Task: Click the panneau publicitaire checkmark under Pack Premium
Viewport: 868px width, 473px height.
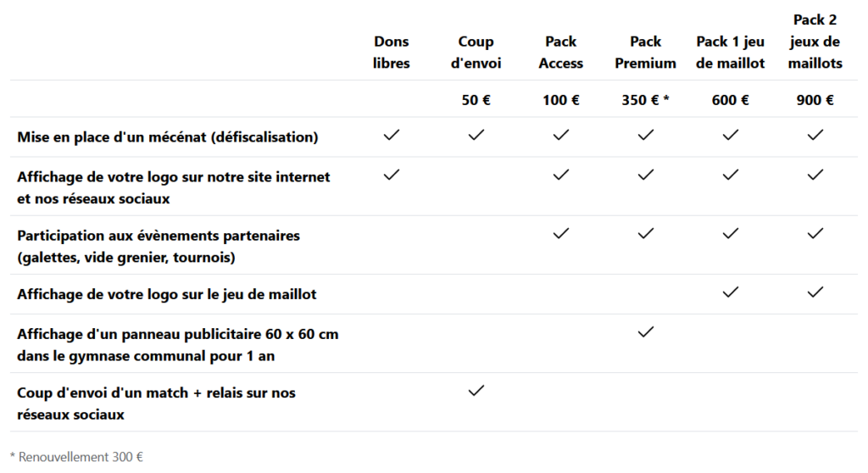Action: click(x=645, y=331)
